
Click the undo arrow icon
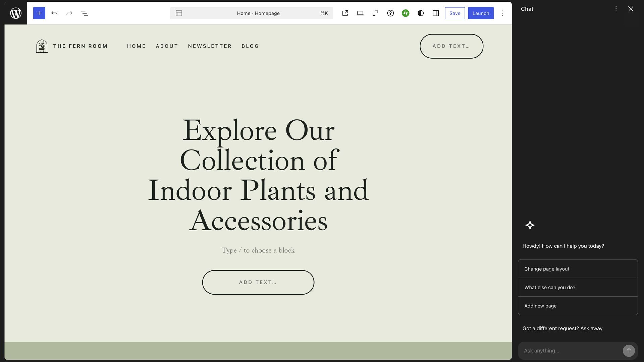tap(54, 13)
